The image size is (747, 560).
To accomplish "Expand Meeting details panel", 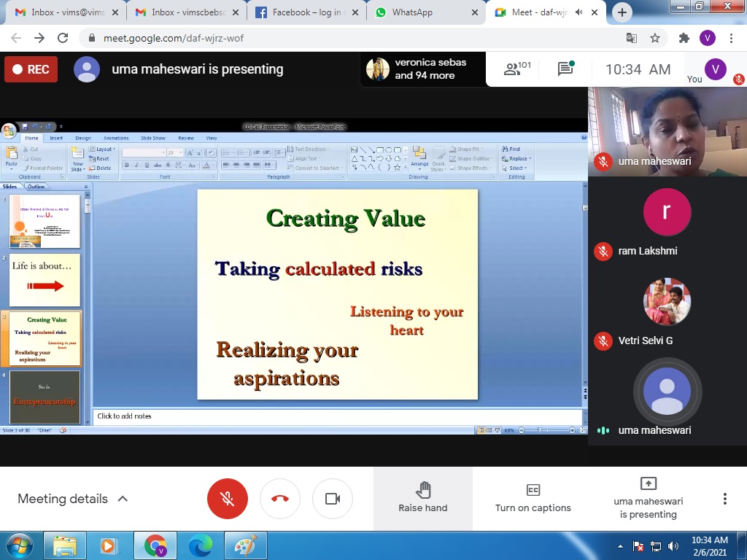I will coord(73,499).
